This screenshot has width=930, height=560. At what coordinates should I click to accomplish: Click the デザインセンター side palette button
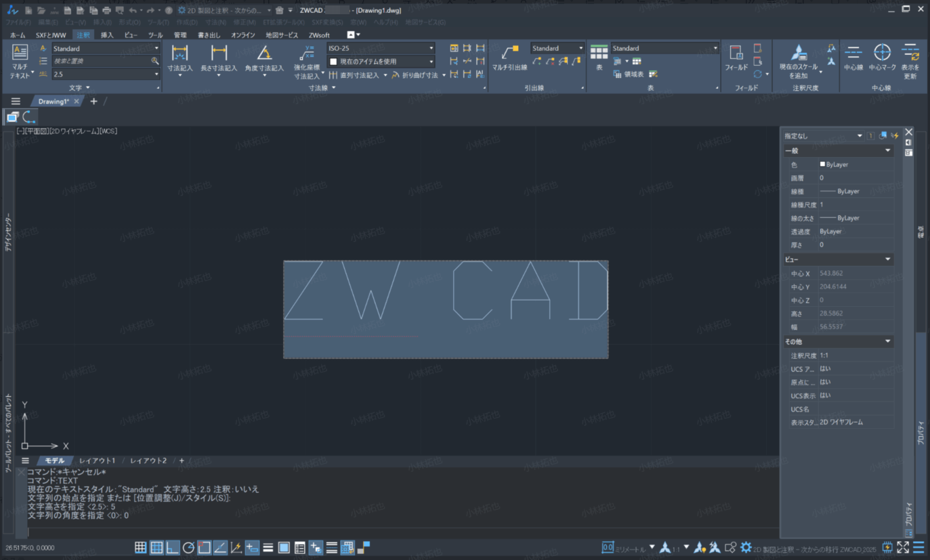pos(8,232)
